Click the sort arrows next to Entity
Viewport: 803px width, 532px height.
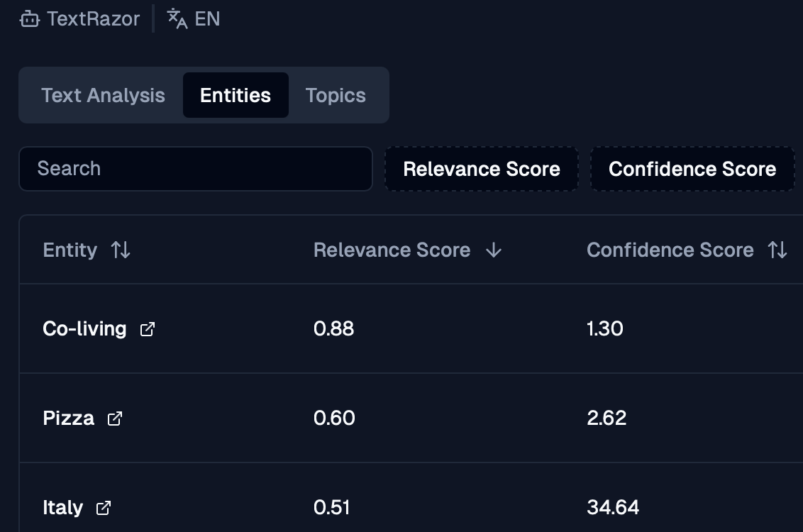[x=121, y=250]
